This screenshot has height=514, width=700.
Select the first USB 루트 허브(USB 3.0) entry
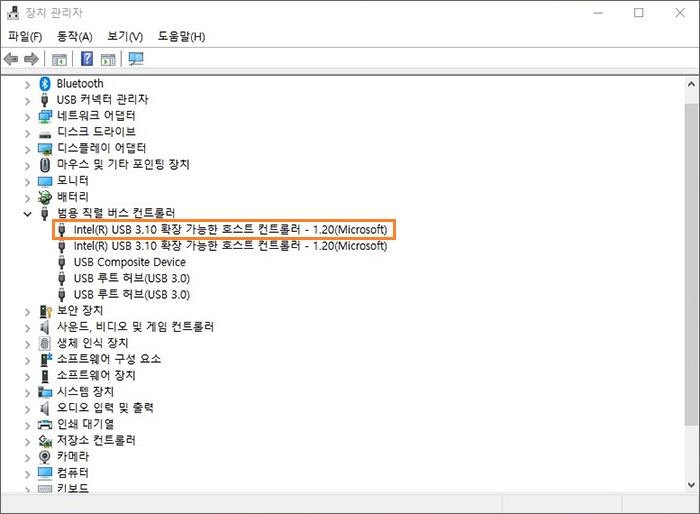coord(132,278)
